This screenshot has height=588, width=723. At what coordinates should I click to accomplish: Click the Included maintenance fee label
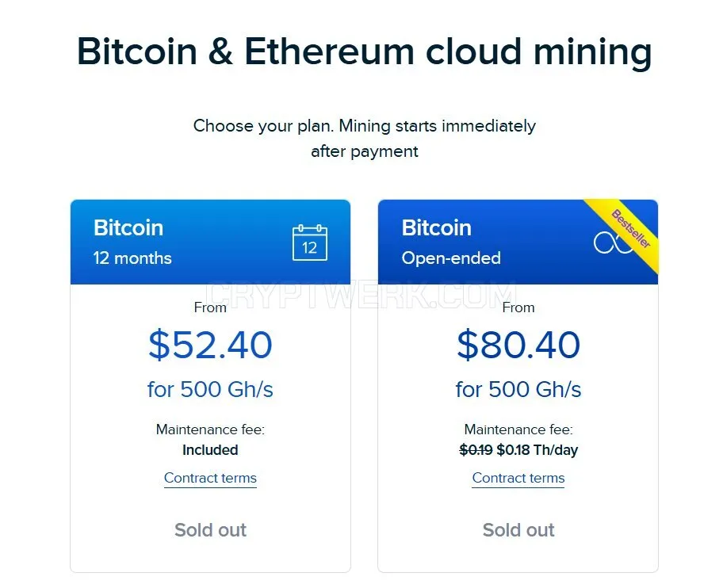(210, 450)
